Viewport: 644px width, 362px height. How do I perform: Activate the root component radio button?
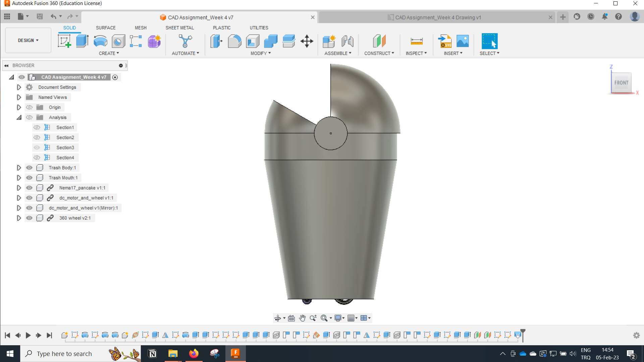[115, 77]
